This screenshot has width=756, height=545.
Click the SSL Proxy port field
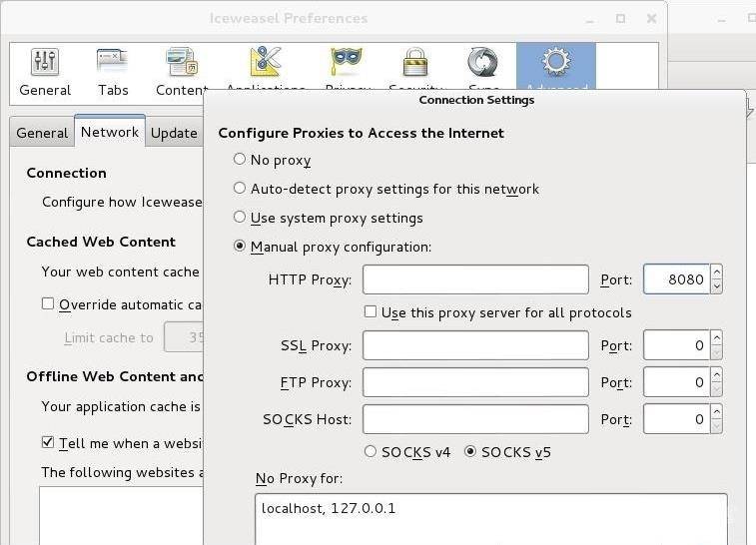(676, 345)
